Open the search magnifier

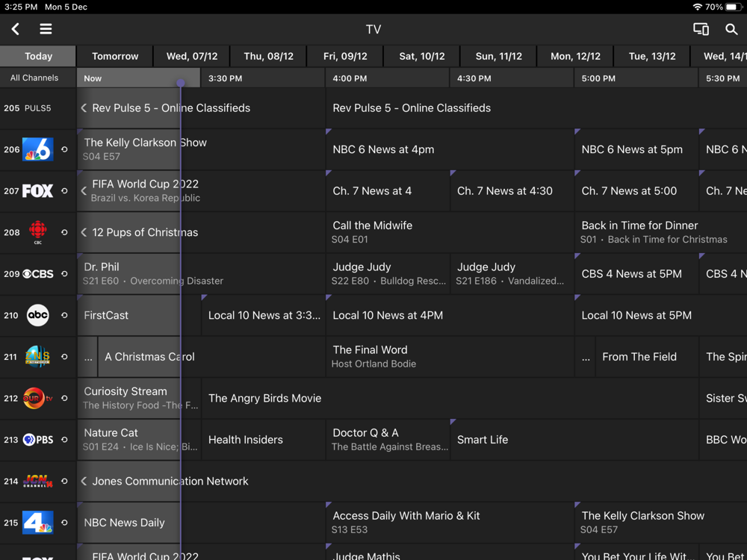coord(731,29)
